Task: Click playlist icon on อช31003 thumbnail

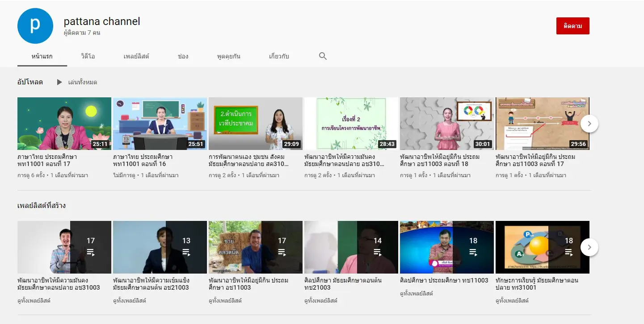Action: (91, 253)
